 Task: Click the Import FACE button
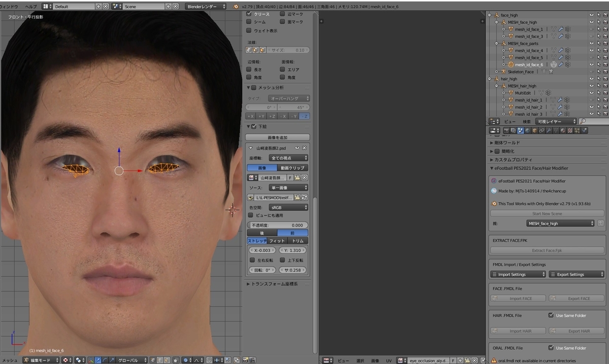(518, 299)
